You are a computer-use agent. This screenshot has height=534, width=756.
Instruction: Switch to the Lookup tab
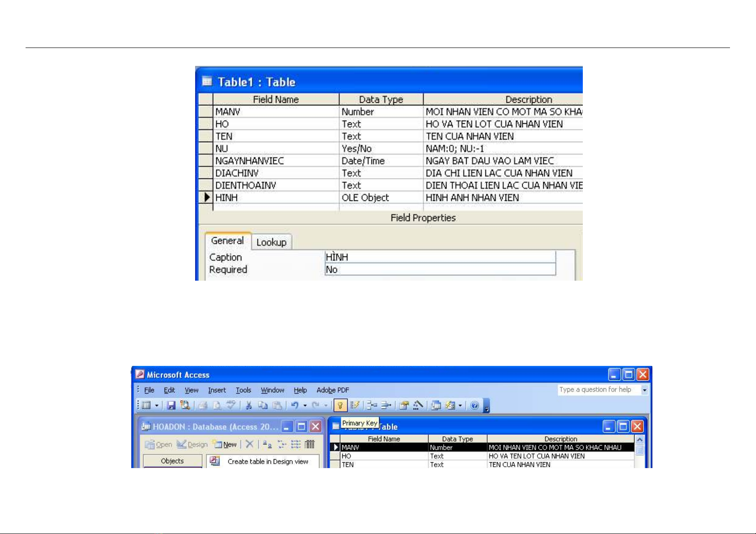(271, 243)
